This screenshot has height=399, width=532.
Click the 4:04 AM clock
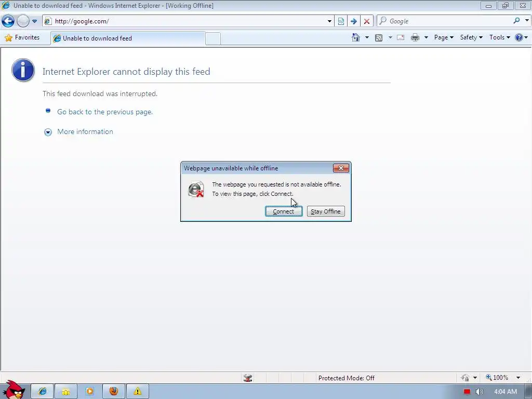click(x=506, y=392)
